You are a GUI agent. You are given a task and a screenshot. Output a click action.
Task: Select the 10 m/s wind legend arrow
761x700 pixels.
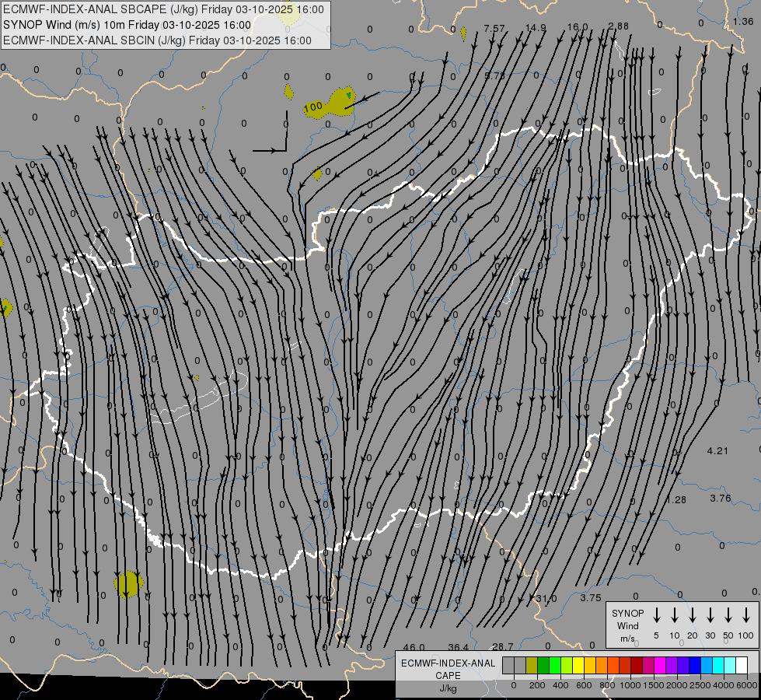pos(675,615)
